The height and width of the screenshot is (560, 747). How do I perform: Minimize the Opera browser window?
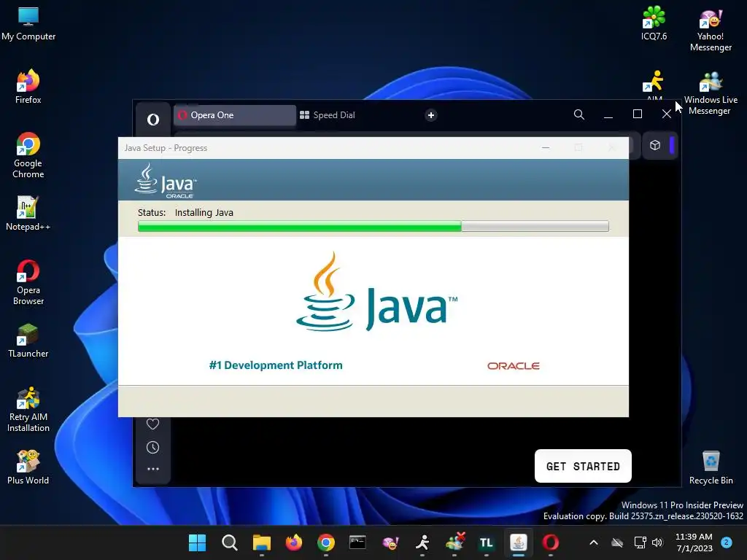(x=608, y=114)
